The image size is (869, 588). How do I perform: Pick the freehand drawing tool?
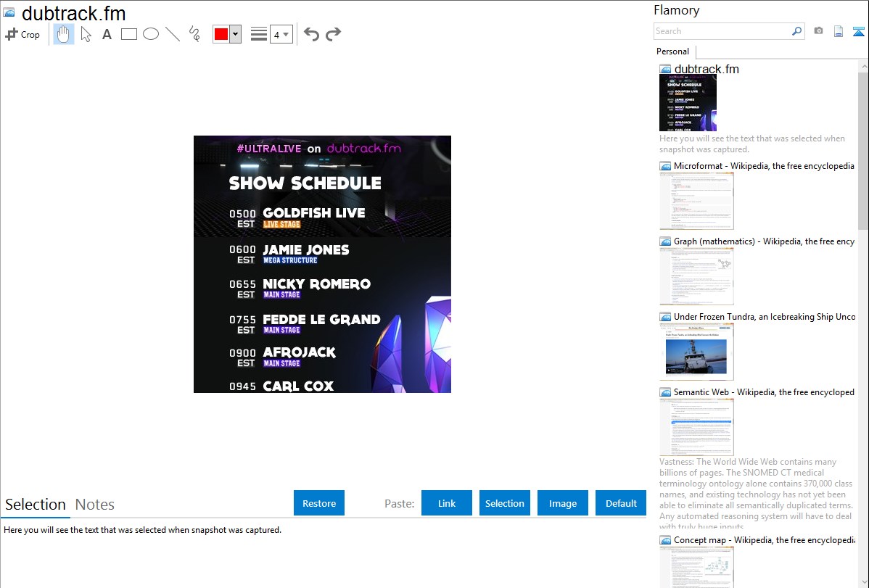point(194,34)
